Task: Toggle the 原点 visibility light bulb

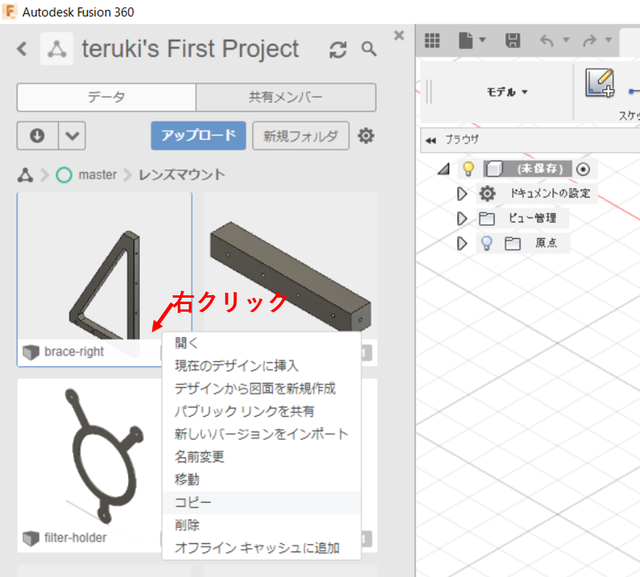Action: pyautogui.click(x=486, y=243)
